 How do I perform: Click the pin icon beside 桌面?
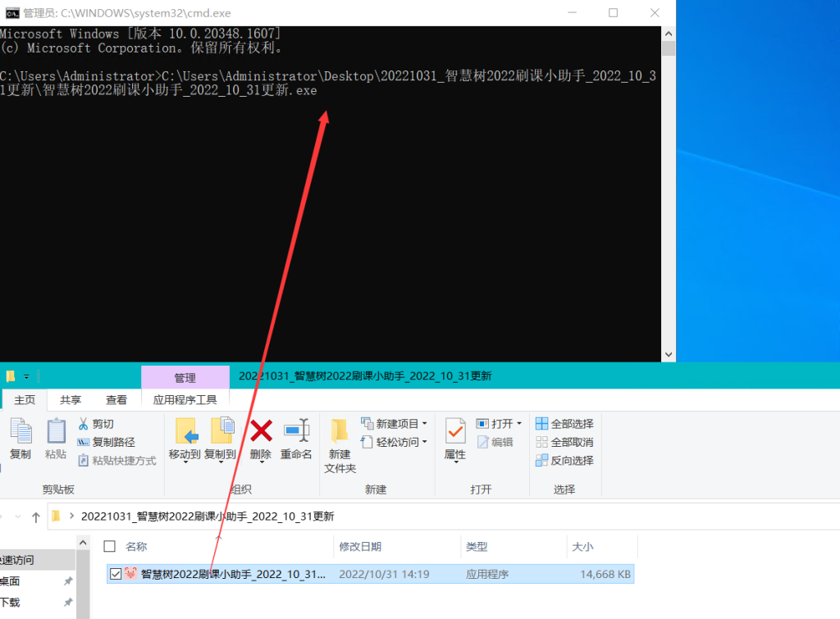[x=68, y=581]
